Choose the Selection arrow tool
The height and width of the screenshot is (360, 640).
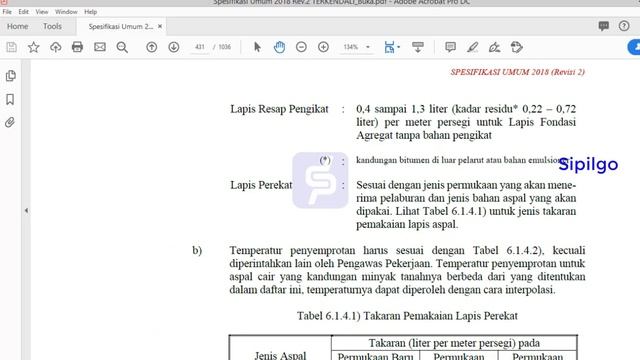tap(257, 47)
